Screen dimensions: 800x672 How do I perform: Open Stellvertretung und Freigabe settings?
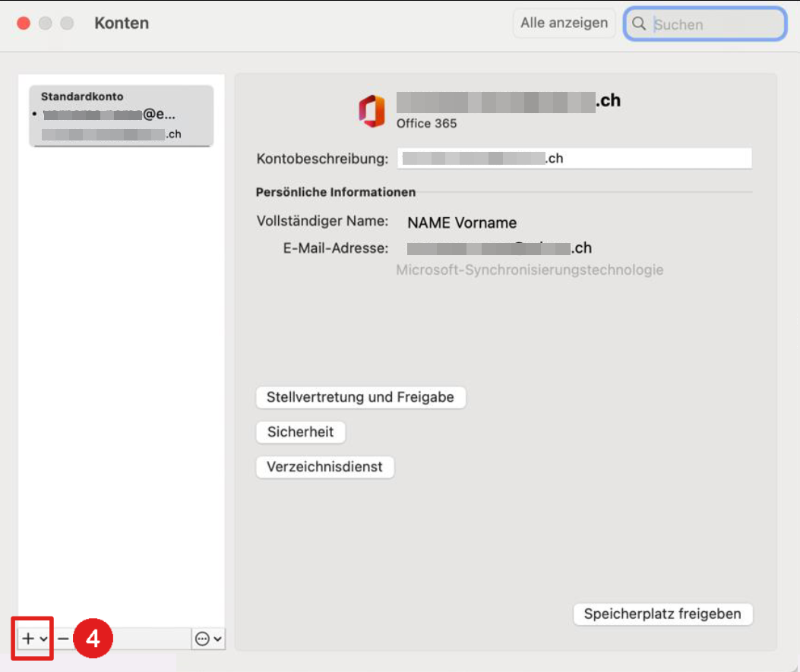point(360,397)
